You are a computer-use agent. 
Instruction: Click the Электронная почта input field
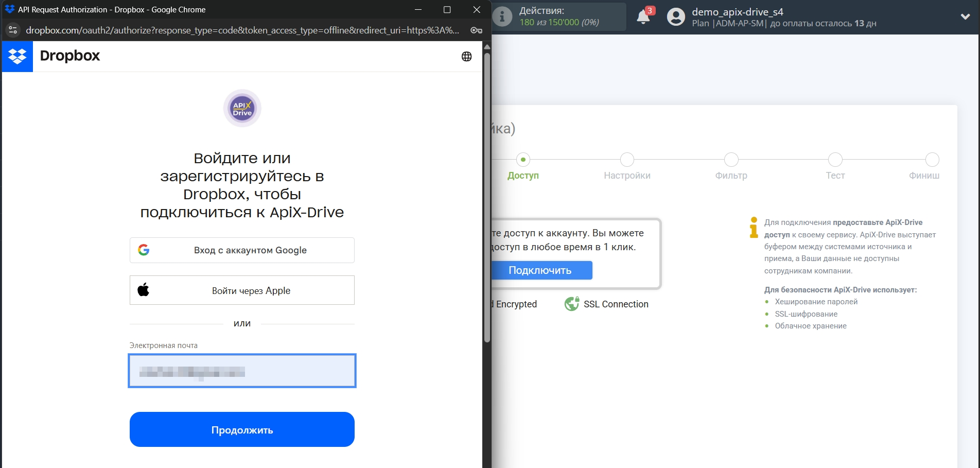242,371
